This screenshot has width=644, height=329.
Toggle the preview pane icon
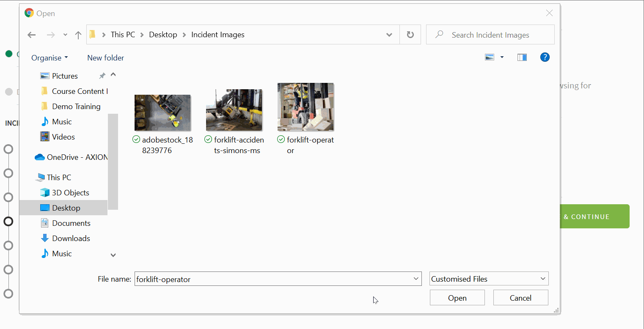pos(522,58)
